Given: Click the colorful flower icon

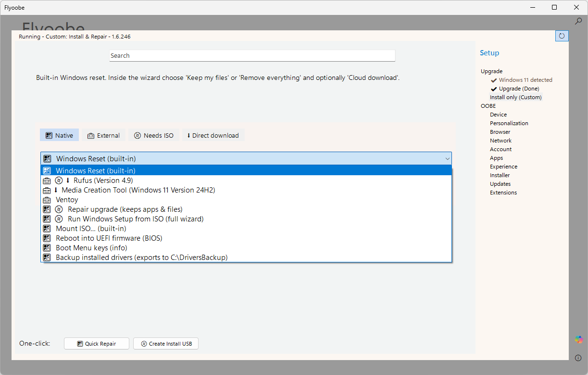Looking at the screenshot, I should 579,340.
